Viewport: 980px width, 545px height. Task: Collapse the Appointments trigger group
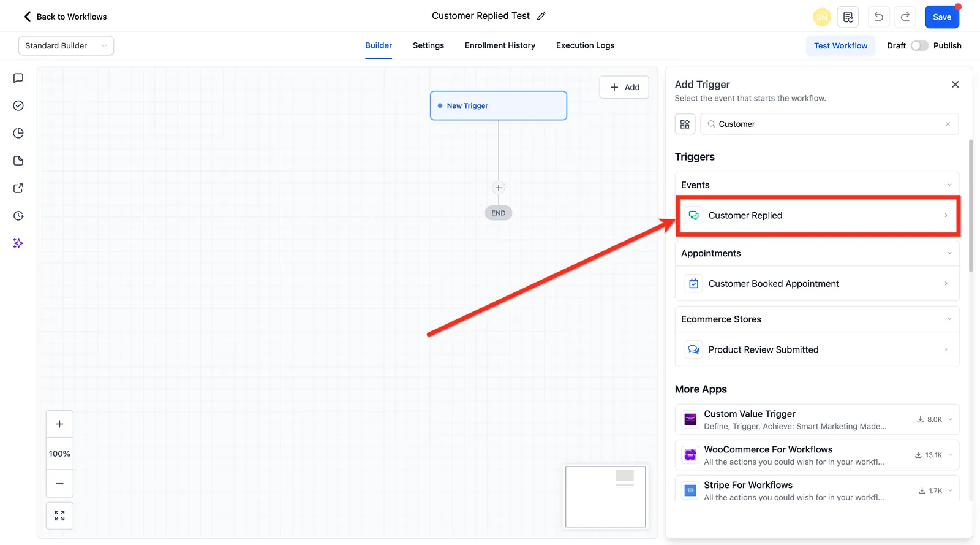click(949, 253)
